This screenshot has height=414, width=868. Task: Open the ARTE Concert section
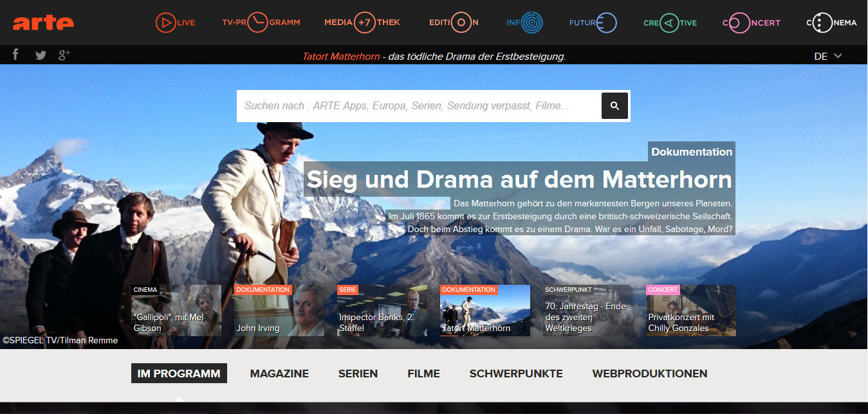[751, 22]
